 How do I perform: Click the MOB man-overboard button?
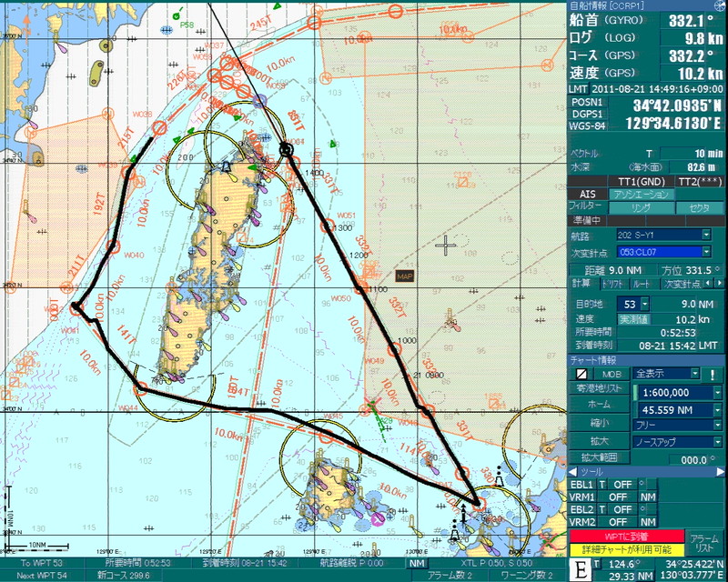608,374
